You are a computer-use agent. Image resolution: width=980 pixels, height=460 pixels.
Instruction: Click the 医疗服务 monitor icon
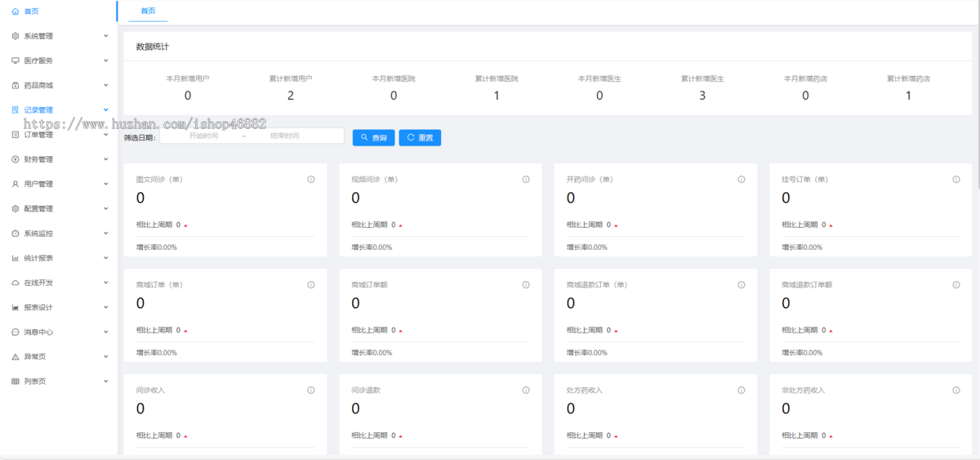16,60
